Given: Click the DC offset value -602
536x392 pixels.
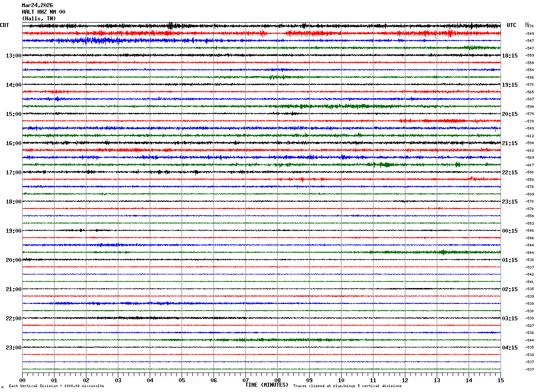Looking at the screenshot, I should 529,150.
